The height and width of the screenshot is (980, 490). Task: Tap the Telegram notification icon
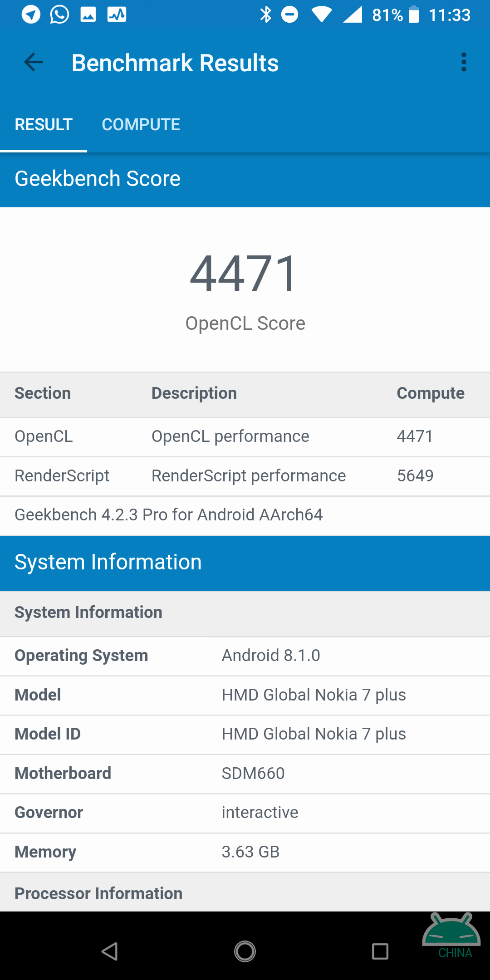31,15
